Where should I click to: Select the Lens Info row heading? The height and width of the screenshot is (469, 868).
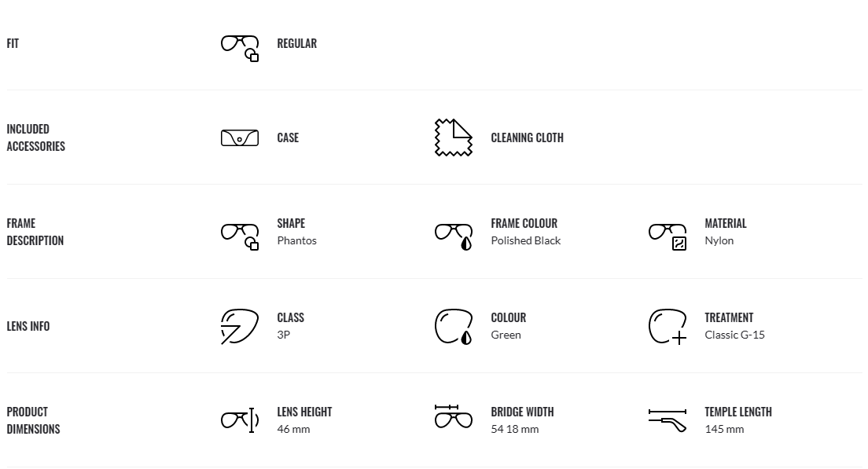tap(28, 326)
